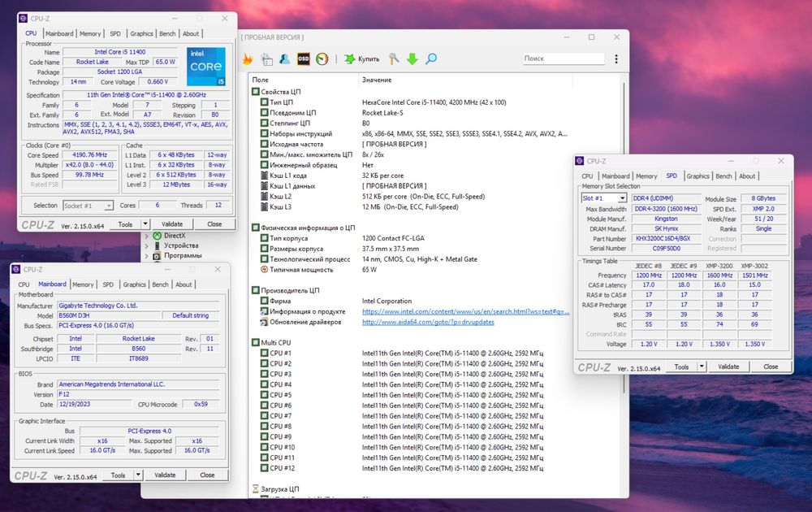Launch the benchmark gauge icon in toolbar
The height and width of the screenshot is (512, 812).
pyautogui.click(x=322, y=59)
